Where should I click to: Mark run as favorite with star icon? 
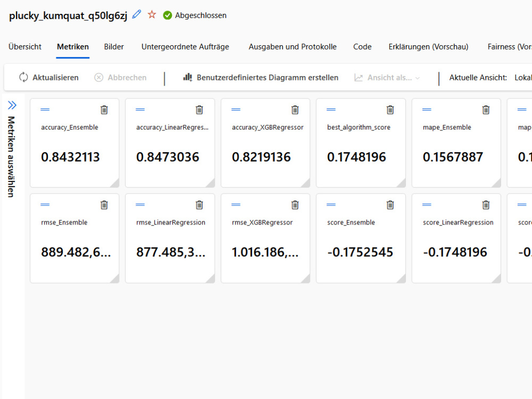(x=152, y=14)
